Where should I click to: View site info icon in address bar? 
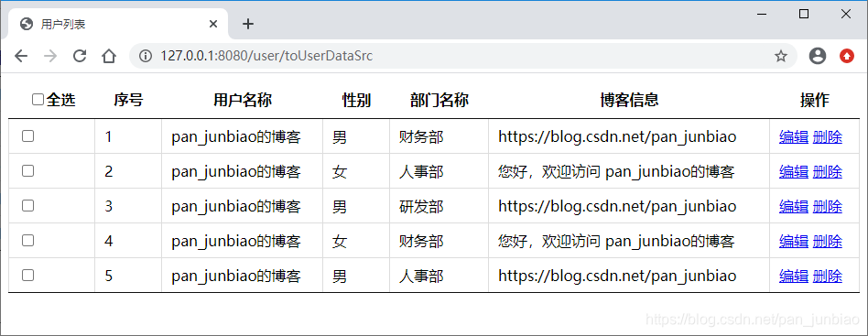tap(146, 56)
